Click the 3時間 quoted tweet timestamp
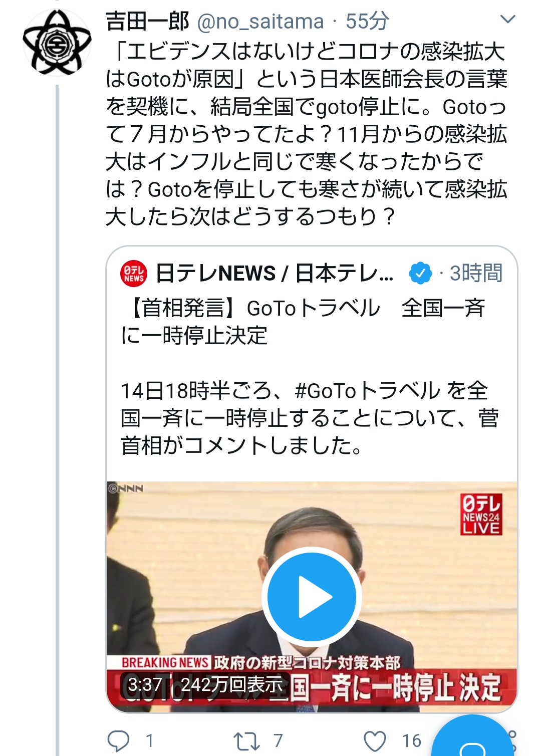The width and height of the screenshot is (541, 756). pyautogui.click(x=476, y=274)
